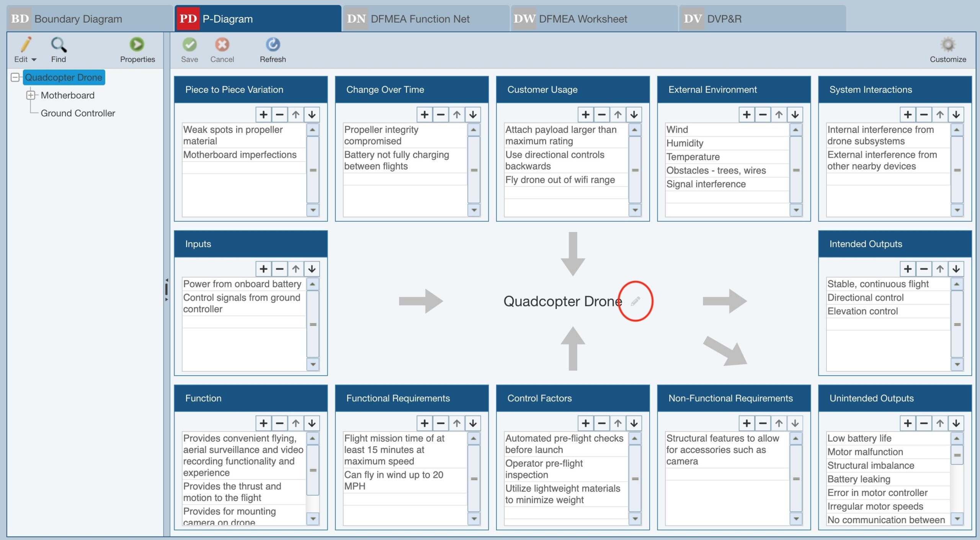The width and height of the screenshot is (980, 540).
Task: Open Properties with the green arrow icon
Action: [137, 45]
